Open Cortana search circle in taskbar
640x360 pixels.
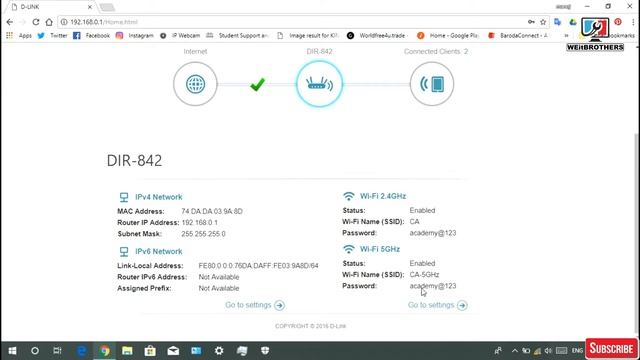coord(35,351)
